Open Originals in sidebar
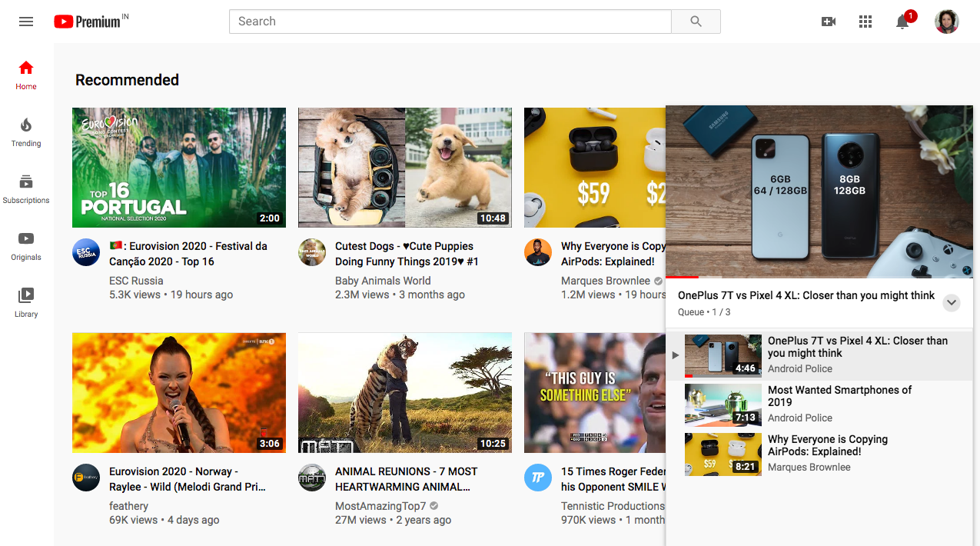Image resolution: width=980 pixels, height=546 pixels. 26,246
